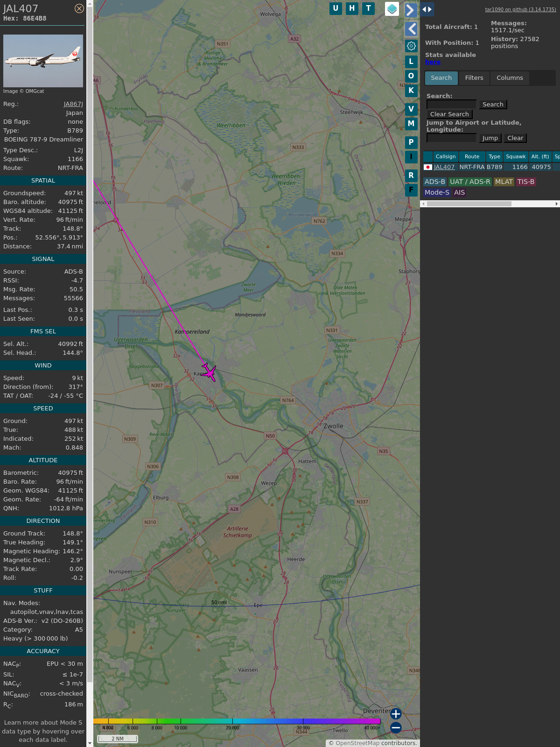Click the Clear Search button
Image resolution: width=560 pixels, height=747 pixels.
click(449, 114)
